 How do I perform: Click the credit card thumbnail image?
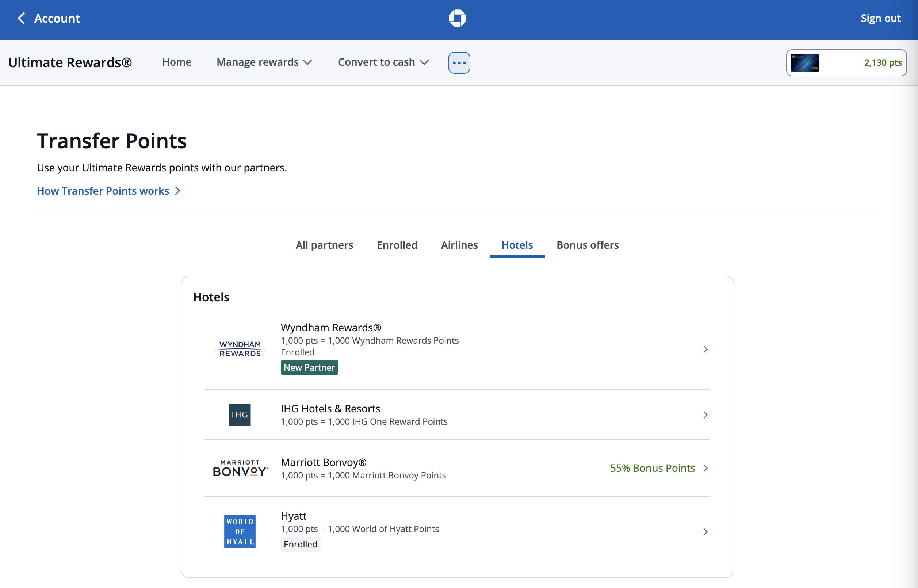tap(805, 62)
